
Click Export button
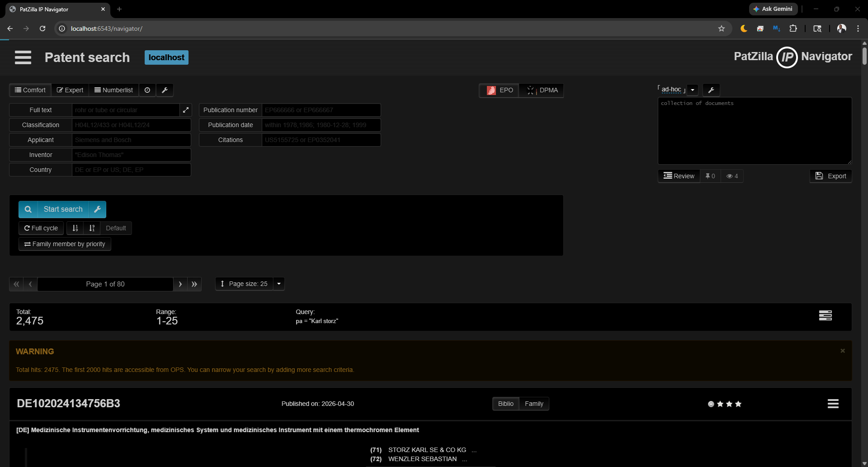point(831,176)
